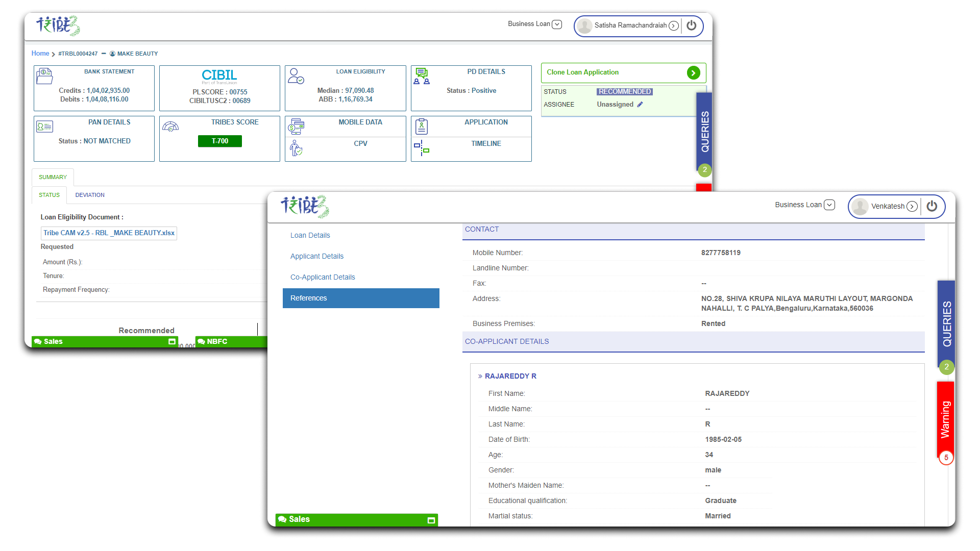Edit assignee using the pencil icon
Viewport: 980px width, 551px height.
(640, 105)
